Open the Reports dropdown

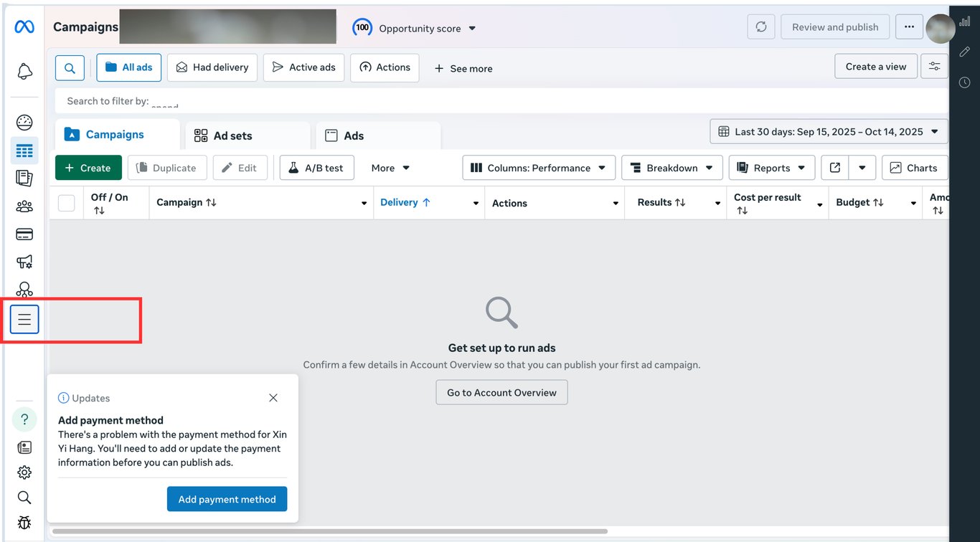tap(772, 168)
